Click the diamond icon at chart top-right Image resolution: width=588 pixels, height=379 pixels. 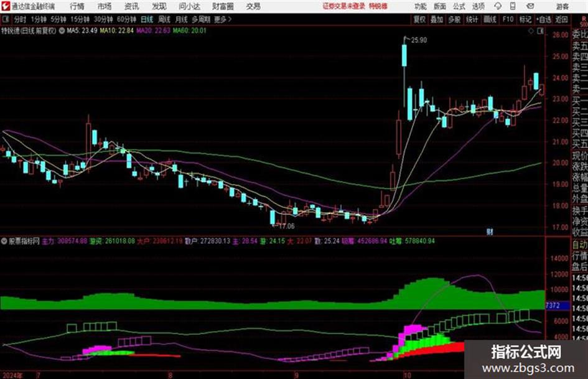pos(531,31)
